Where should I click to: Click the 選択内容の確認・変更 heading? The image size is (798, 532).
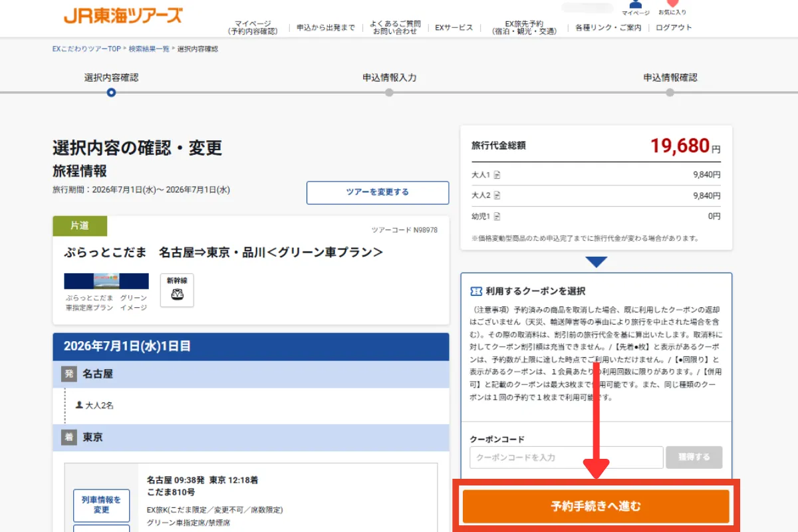(137, 148)
